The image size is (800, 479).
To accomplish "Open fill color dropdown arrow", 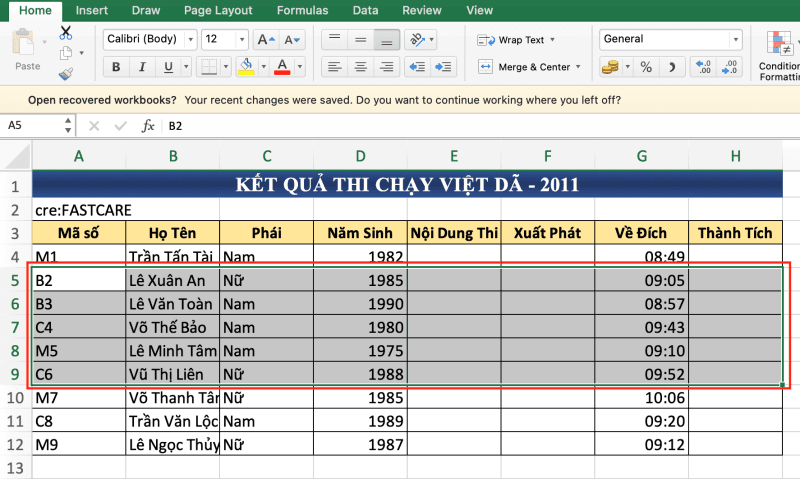I will (x=264, y=67).
